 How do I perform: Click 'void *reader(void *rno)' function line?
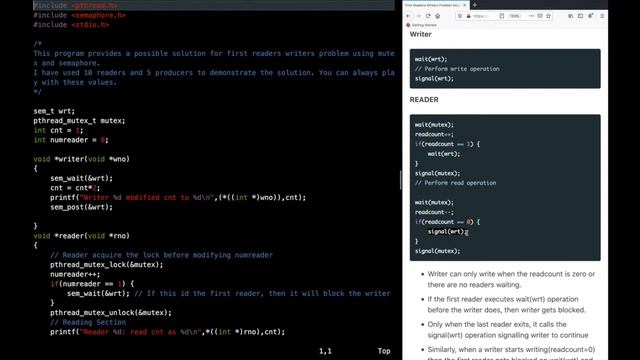(82, 236)
